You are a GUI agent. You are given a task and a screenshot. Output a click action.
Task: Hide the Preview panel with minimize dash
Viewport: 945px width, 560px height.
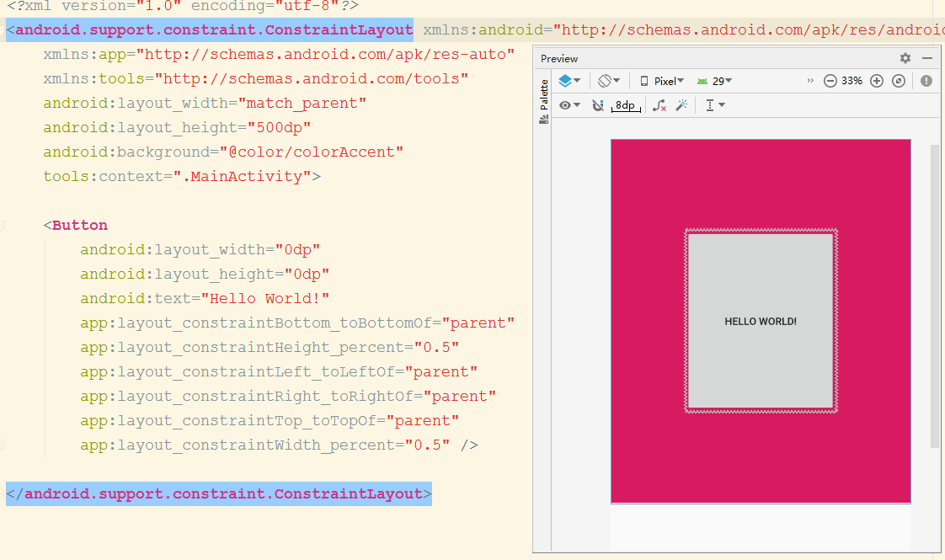pos(927,58)
